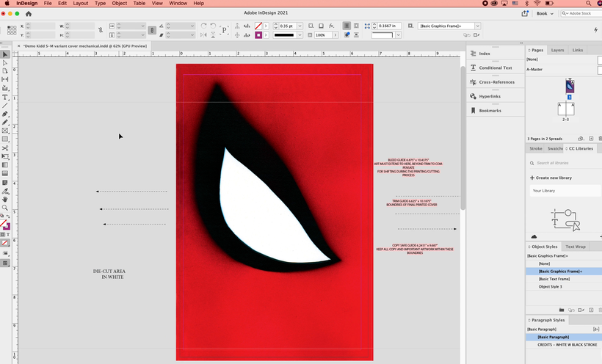Open the Conditional Text panel
Image resolution: width=602 pixels, height=364 pixels.
(x=496, y=68)
